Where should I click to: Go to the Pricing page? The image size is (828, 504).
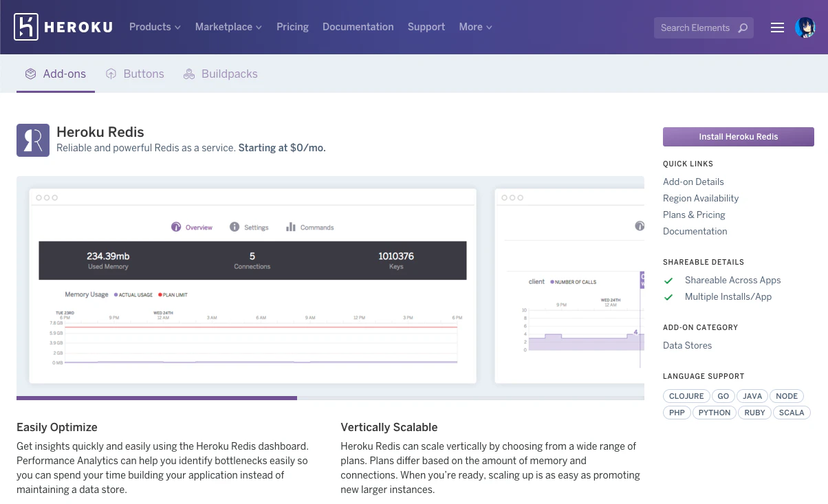point(292,27)
